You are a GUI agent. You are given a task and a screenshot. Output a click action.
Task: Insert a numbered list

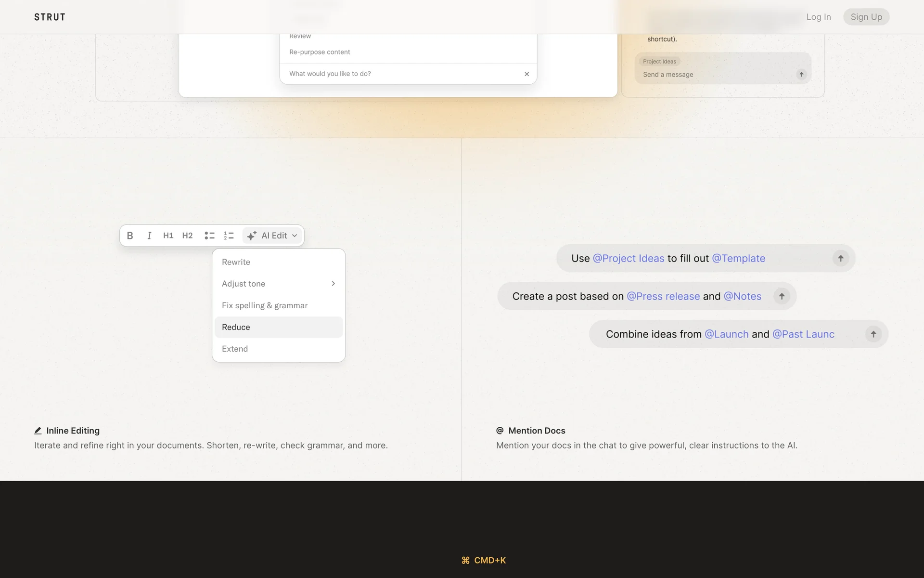click(229, 236)
